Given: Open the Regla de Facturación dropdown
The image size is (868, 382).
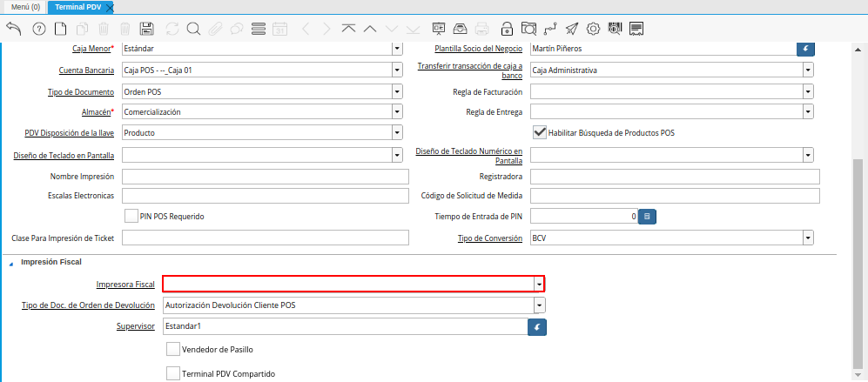Looking at the screenshot, I should click(x=809, y=91).
